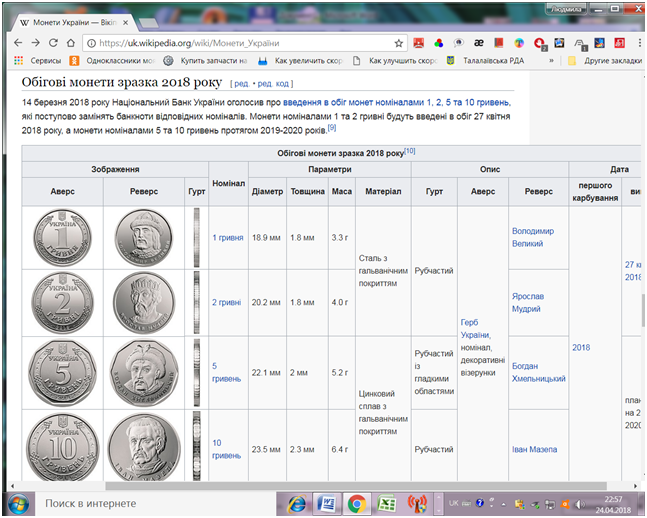647x518 pixels.
Task: Reload the page with the refresh icon
Action: [x=53, y=43]
